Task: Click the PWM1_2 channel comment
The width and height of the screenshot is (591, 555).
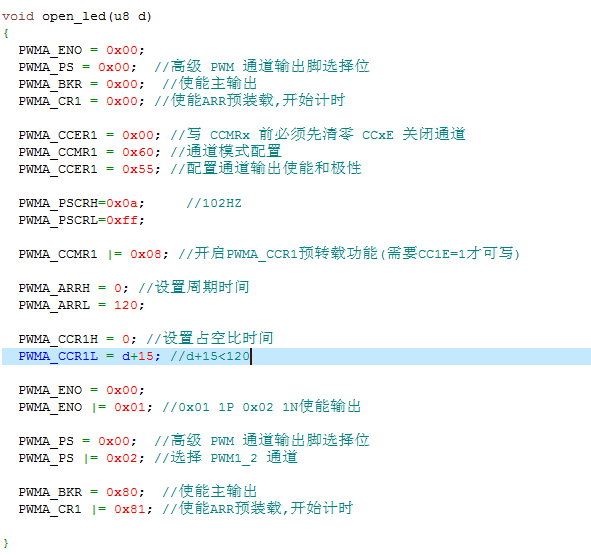Action: pos(226,458)
